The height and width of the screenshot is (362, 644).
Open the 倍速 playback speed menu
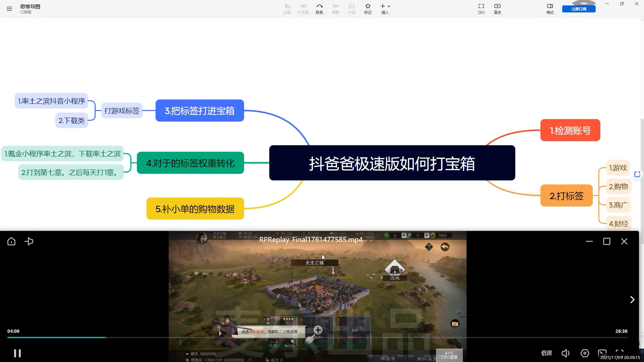546,353
